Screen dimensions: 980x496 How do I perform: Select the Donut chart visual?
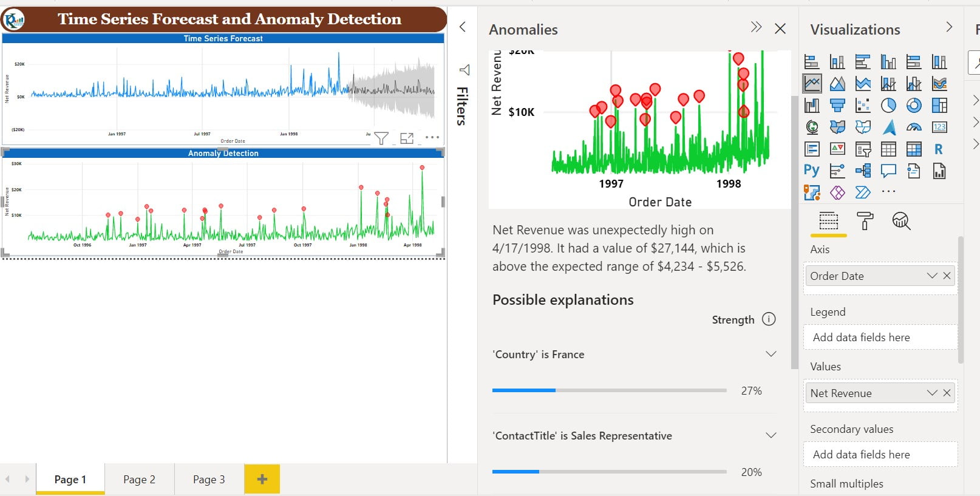[914, 106]
